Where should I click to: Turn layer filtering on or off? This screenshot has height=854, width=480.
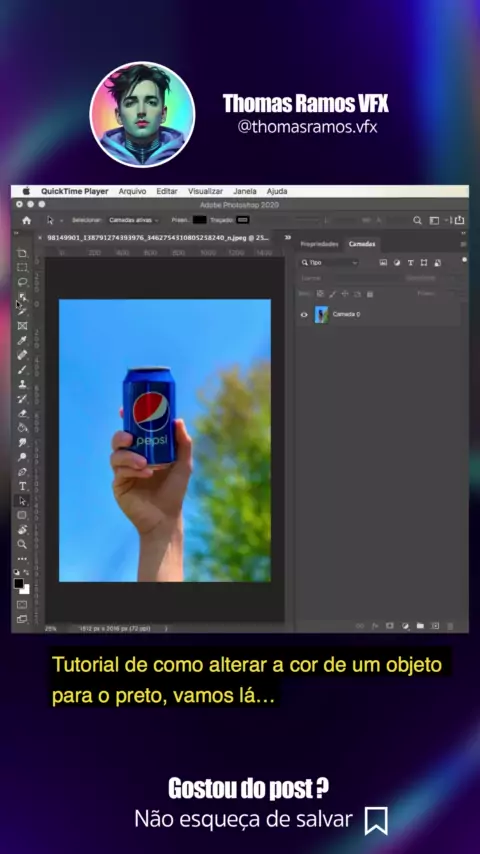(x=464, y=260)
